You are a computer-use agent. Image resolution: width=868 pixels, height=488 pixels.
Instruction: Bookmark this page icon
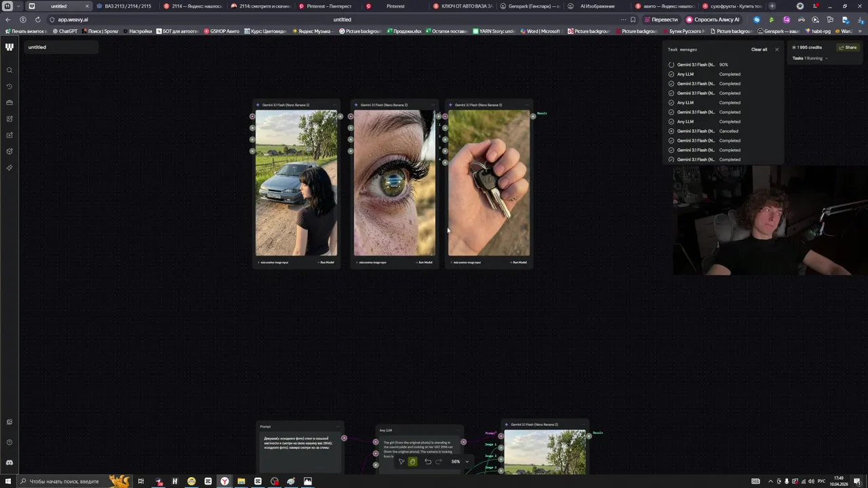pyautogui.click(x=633, y=20)
